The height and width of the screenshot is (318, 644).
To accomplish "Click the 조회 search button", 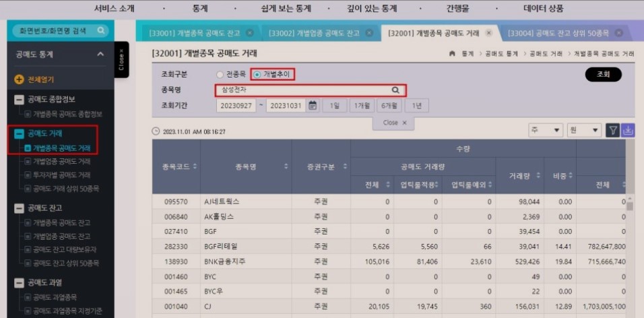I will point(604,74).
